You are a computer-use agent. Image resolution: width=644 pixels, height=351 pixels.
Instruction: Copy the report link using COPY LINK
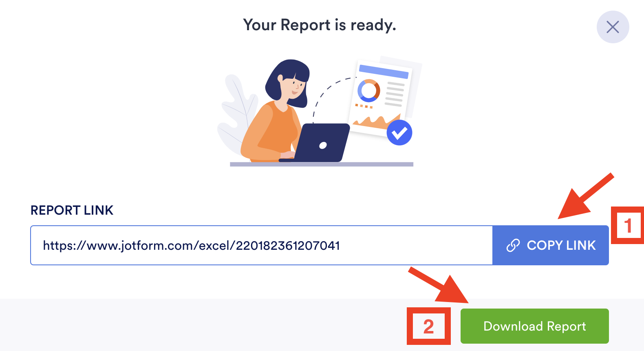click(x=550, y=245)
